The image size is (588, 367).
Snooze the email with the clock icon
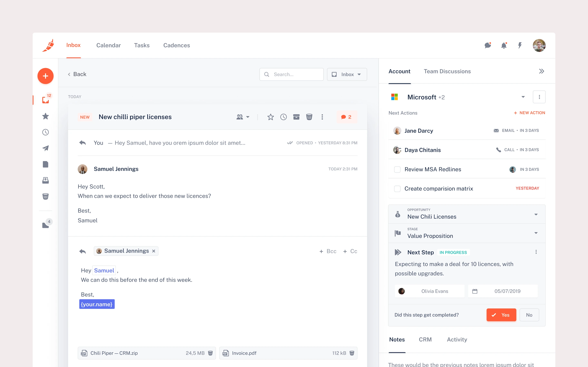(283, 117)
